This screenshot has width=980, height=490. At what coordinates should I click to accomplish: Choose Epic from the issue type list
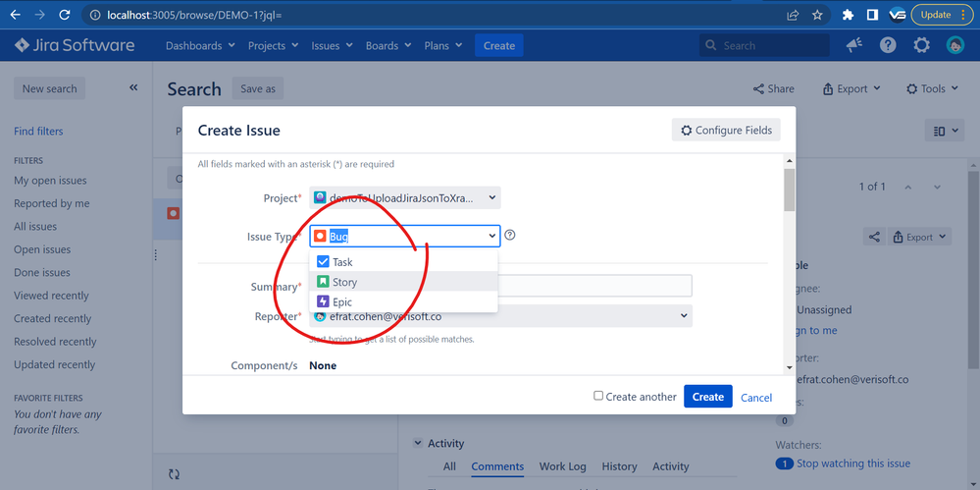[x=403, y=301]
